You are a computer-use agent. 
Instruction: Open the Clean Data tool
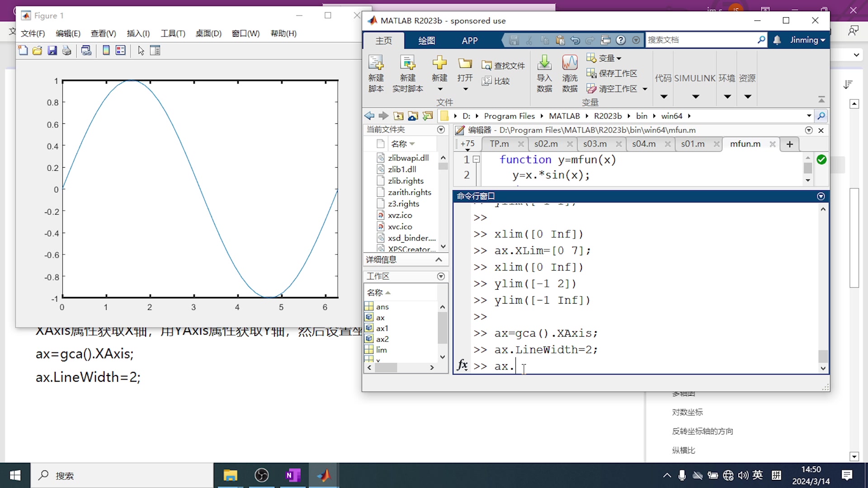tap(570, 63)
